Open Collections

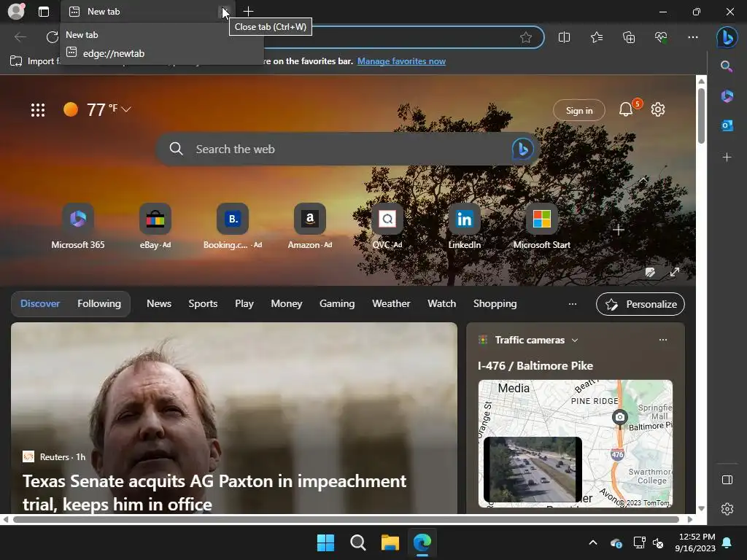[x=629, y=37]
